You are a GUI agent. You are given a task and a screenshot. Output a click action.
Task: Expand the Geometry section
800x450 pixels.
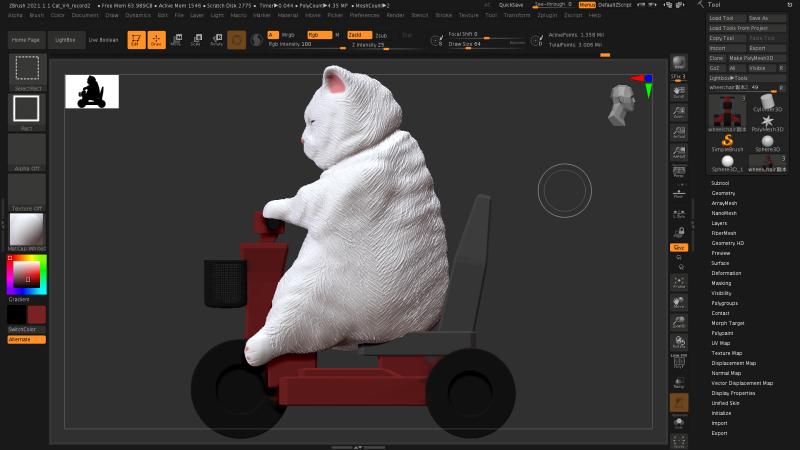(723, 193)
